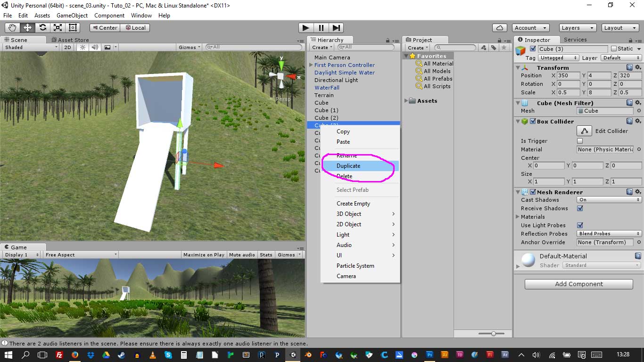The width and height of the screenshot is (644, 362).
Task: Select the Rotate tool in toolbar
Action: click(x=42, y=28)
